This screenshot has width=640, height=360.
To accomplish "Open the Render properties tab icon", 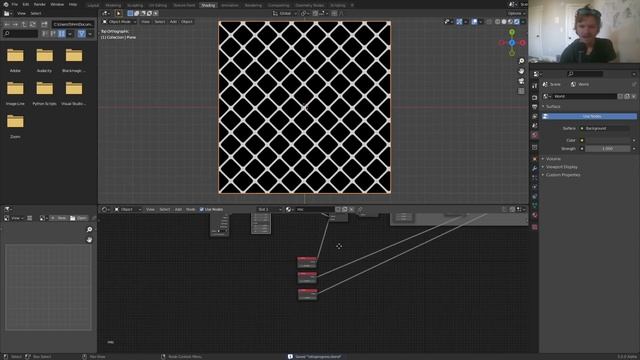I will click(x=534, y=98).
